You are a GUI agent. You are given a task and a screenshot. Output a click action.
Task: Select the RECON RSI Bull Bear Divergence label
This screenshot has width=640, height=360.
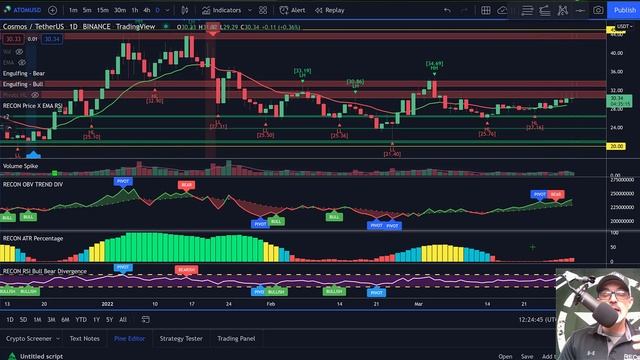(45, 271)
